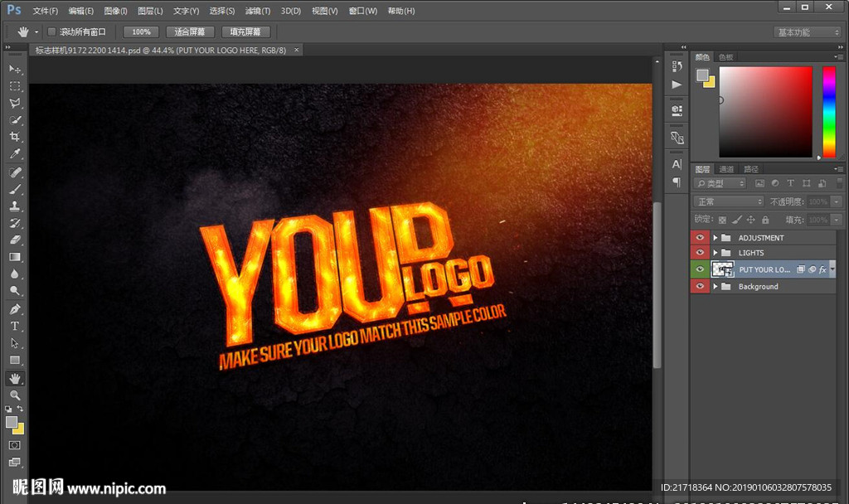Hide the LIGHTS layer group
The image size is (849, 504).
(700, 253)
